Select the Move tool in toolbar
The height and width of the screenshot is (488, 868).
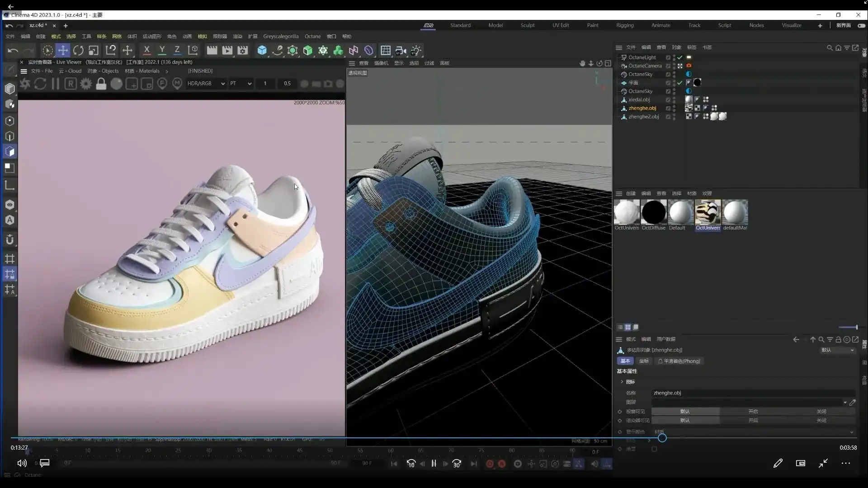click(x=63, y=51)
